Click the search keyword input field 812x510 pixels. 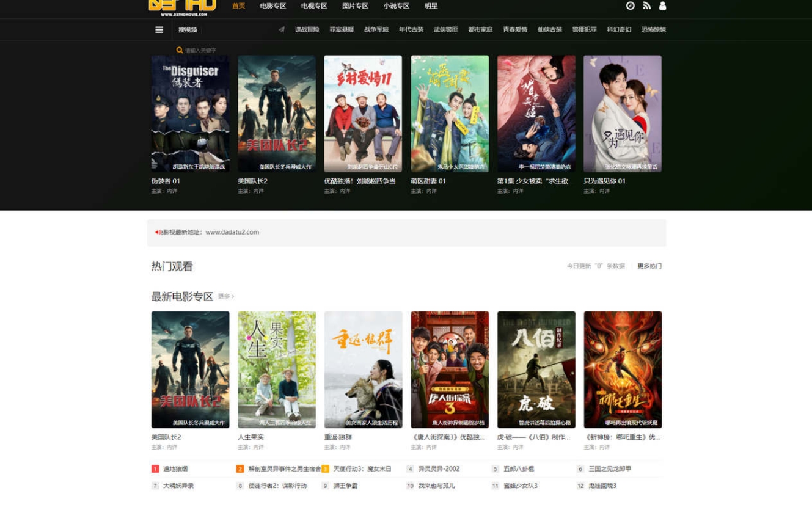tap(201, 51)
